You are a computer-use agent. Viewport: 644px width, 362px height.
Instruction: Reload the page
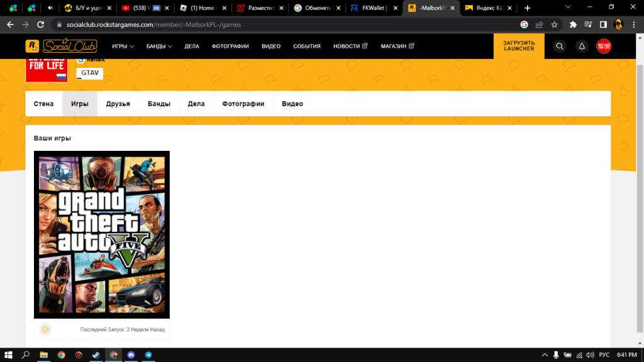[x=40, y=25]
